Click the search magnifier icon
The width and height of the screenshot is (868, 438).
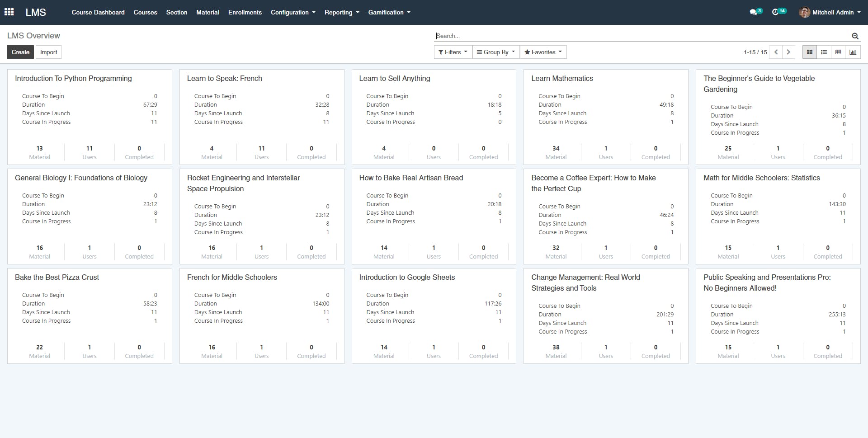coord(855,36)
